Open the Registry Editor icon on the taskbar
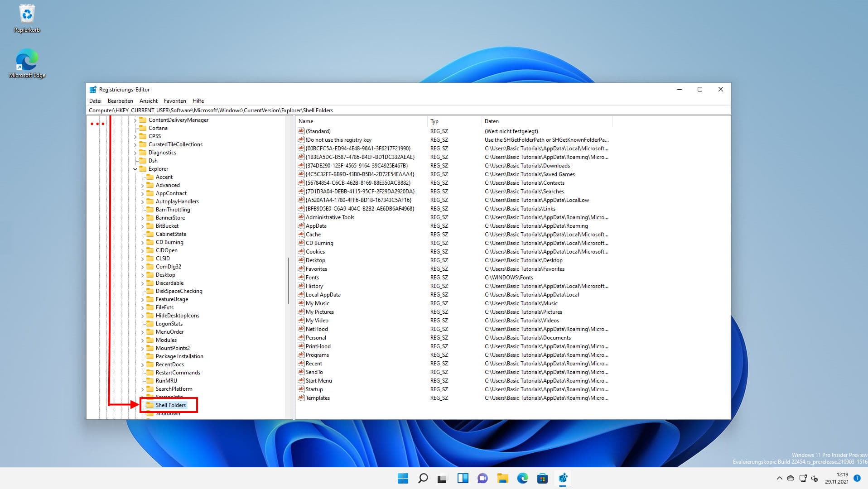The height and width of the screenshot is (489, 868). tap(563, 478)
